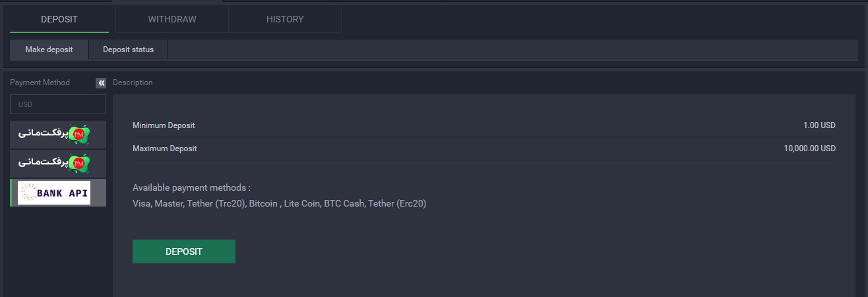Open the HISTORY tab

point(285,19)
